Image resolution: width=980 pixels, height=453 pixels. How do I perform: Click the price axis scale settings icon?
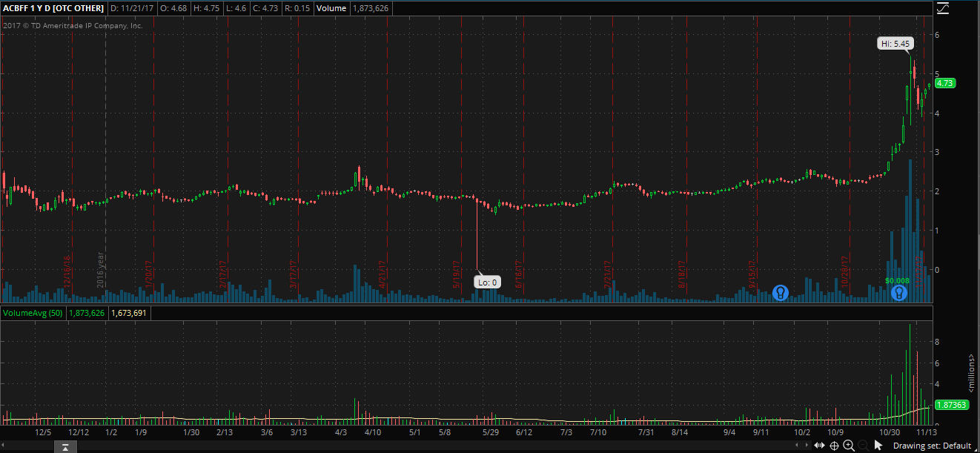pos(942,9)
